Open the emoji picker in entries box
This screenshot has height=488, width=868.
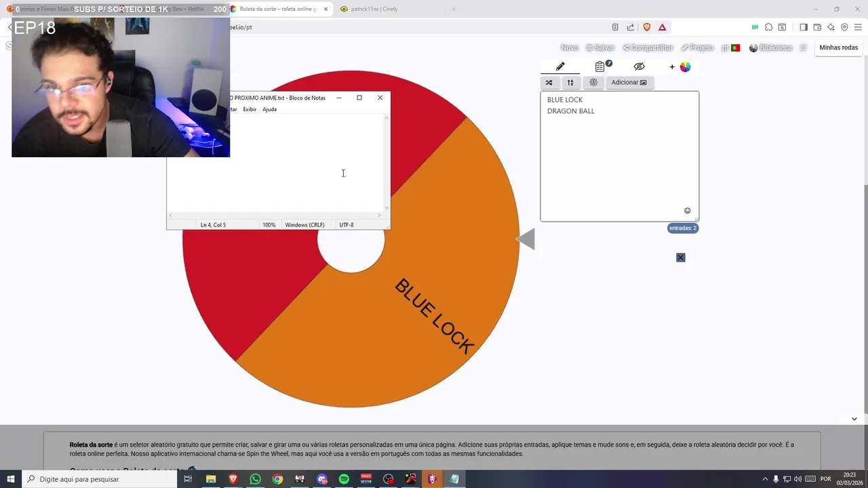(x=687, y=211)
